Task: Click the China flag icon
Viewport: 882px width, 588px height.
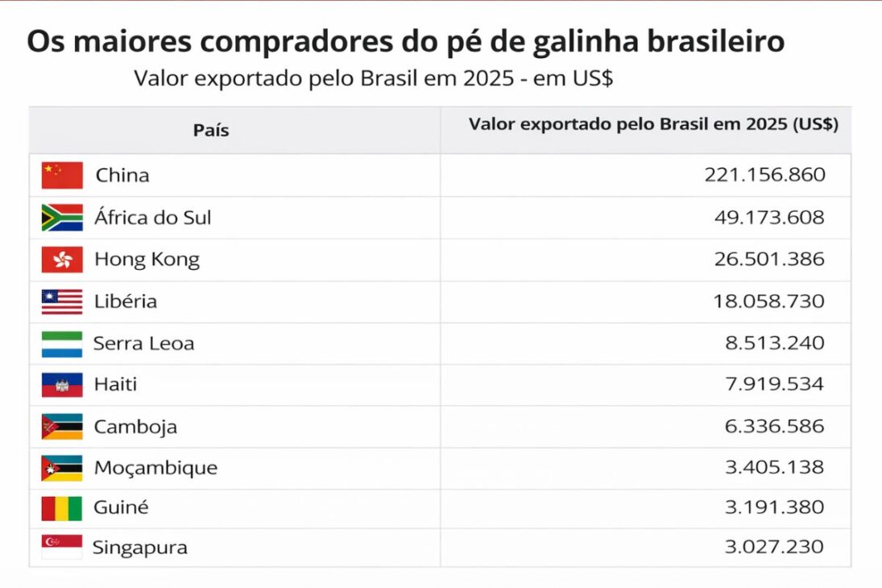Action: point(62,175)
